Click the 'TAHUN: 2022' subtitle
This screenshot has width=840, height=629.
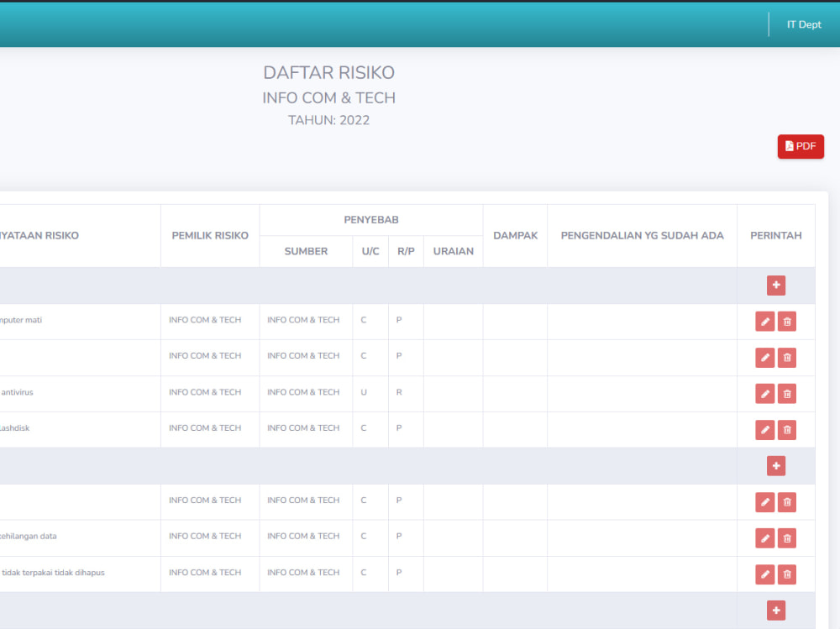[x=329, y=120]
